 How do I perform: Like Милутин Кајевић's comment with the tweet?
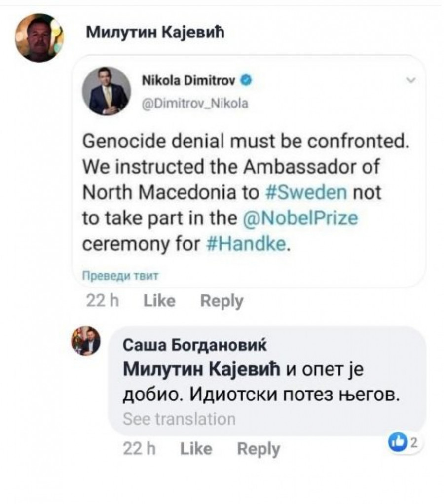tap(159, 301)
